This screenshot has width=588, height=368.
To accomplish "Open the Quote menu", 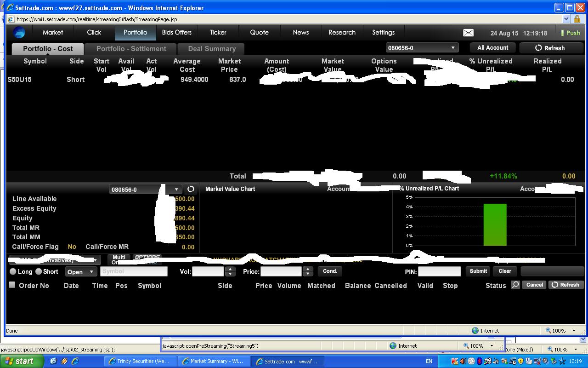I will pos(260,32).
